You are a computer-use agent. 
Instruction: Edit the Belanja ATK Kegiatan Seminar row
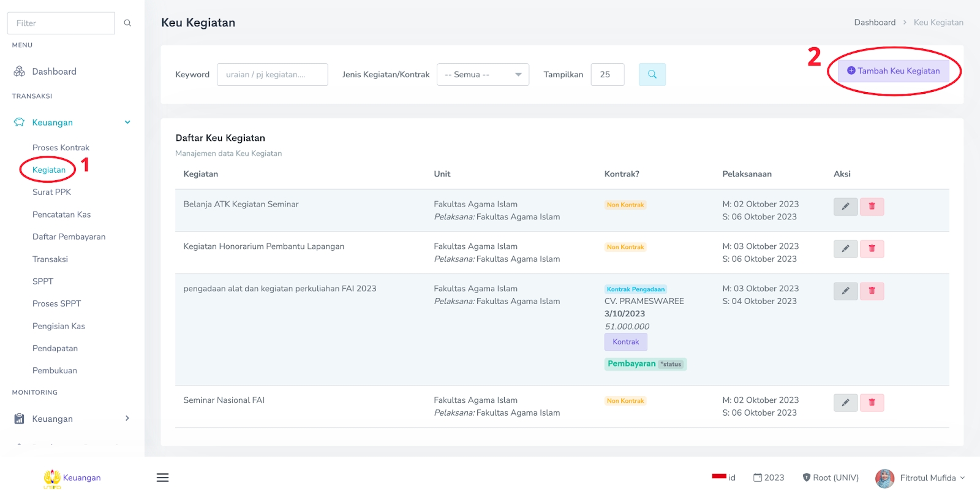[845, 207]
